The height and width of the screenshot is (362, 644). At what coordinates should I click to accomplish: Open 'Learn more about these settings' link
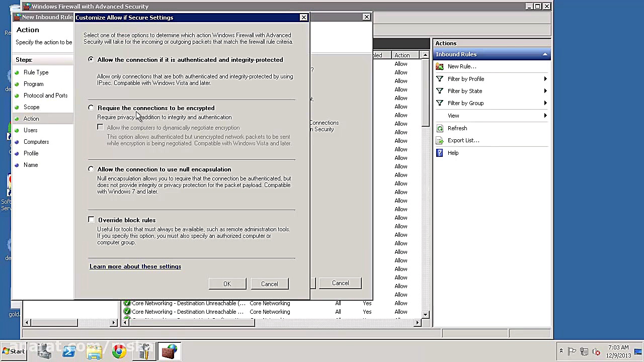click(135, 266)
